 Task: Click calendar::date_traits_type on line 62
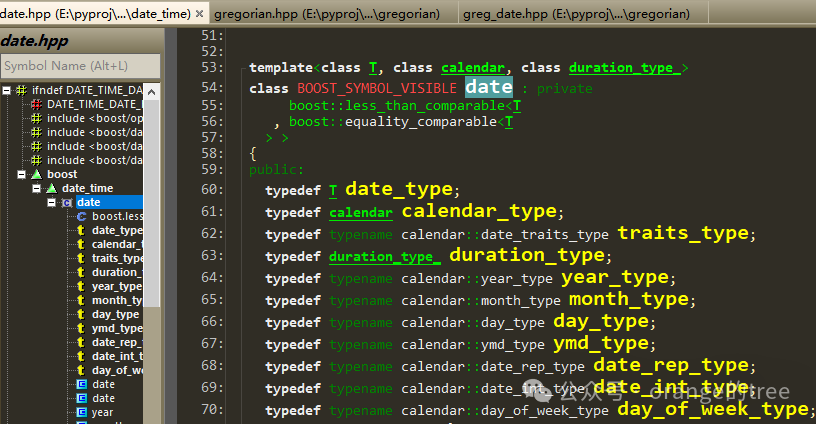point(505,235)
